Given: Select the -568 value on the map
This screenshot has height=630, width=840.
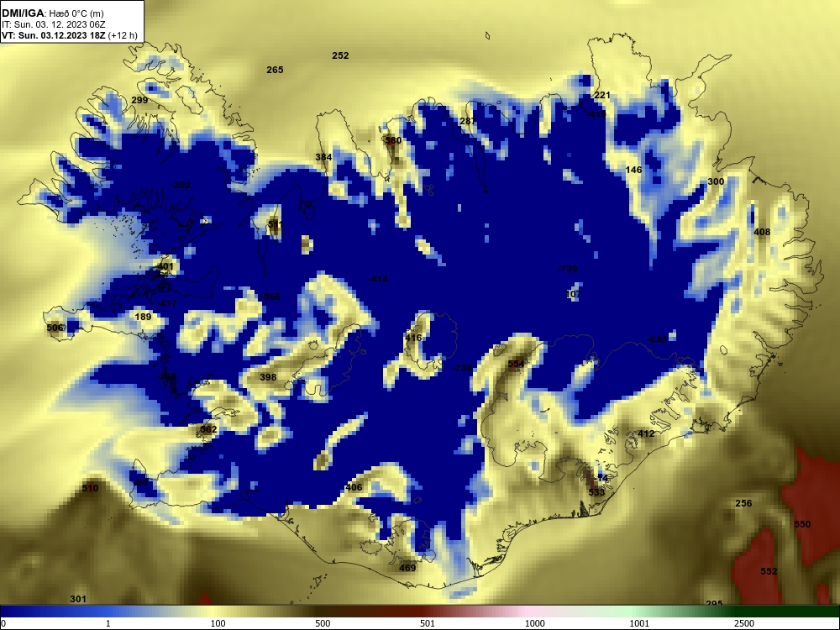Looking at the screenshot, I should click(x=270, y=297).
